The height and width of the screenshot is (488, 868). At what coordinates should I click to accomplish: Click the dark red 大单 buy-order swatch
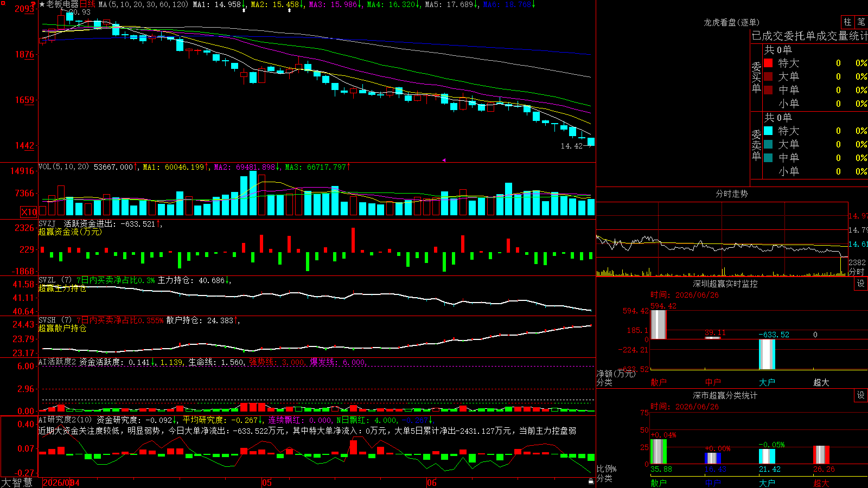[x=768, y=76]
